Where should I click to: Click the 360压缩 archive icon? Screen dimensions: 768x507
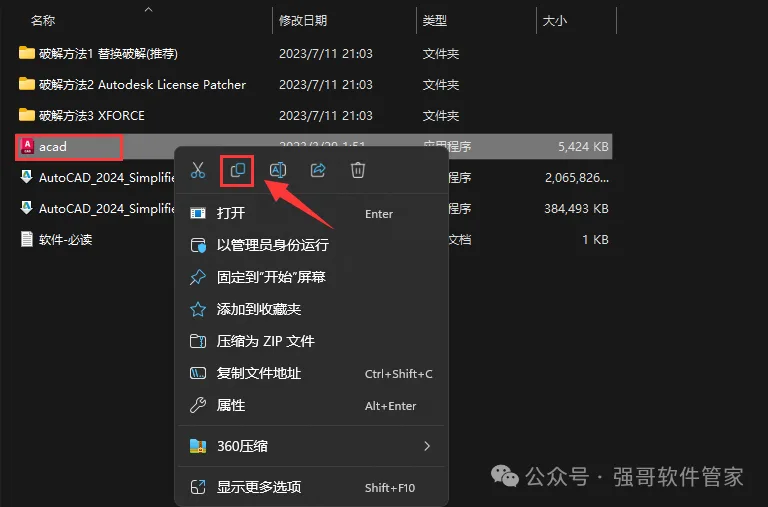coord(198,446)
